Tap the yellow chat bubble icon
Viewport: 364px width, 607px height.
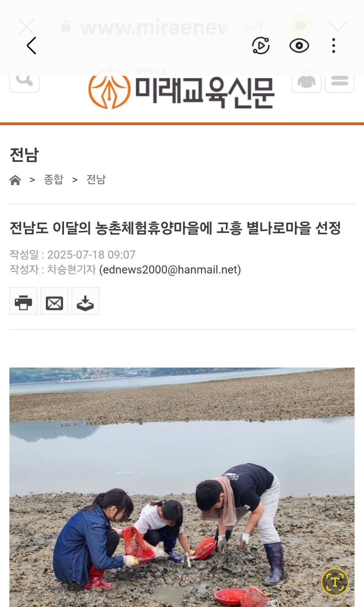click(x=300, y=27)
